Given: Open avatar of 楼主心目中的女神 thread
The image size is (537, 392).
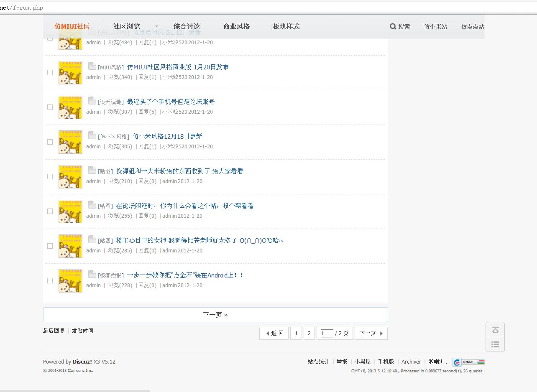Looking at the screenshot, I should tap(70, 246).
